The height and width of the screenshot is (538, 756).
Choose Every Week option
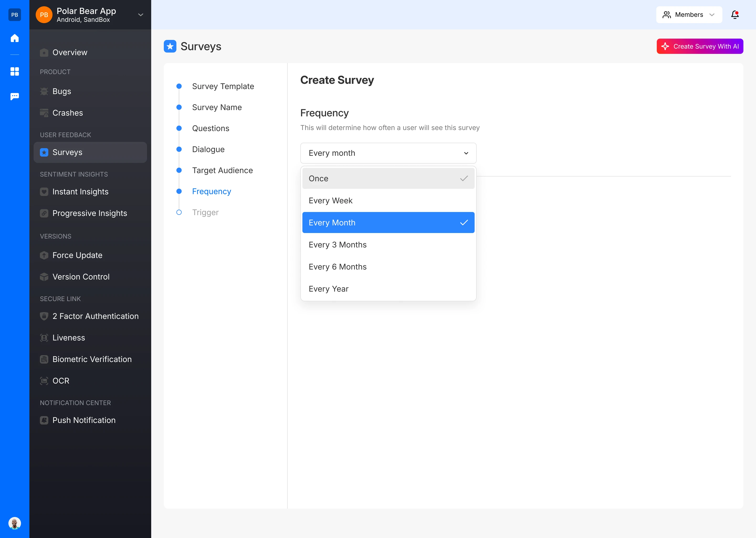pos(388,200)
